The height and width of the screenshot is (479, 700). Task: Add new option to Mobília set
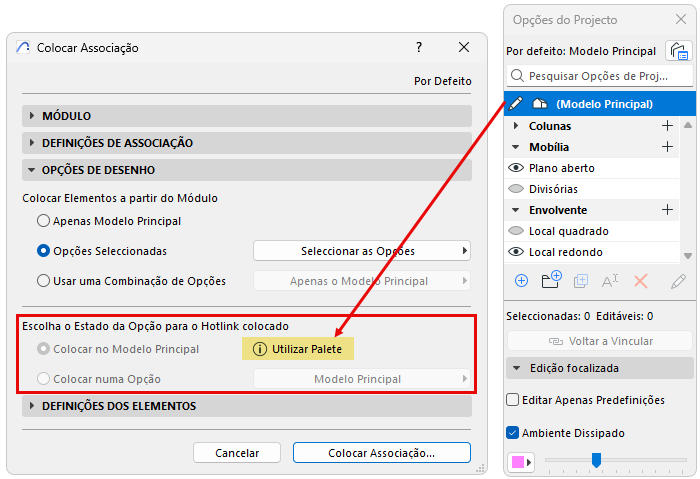pyautogui.click(x=667, y=147)
